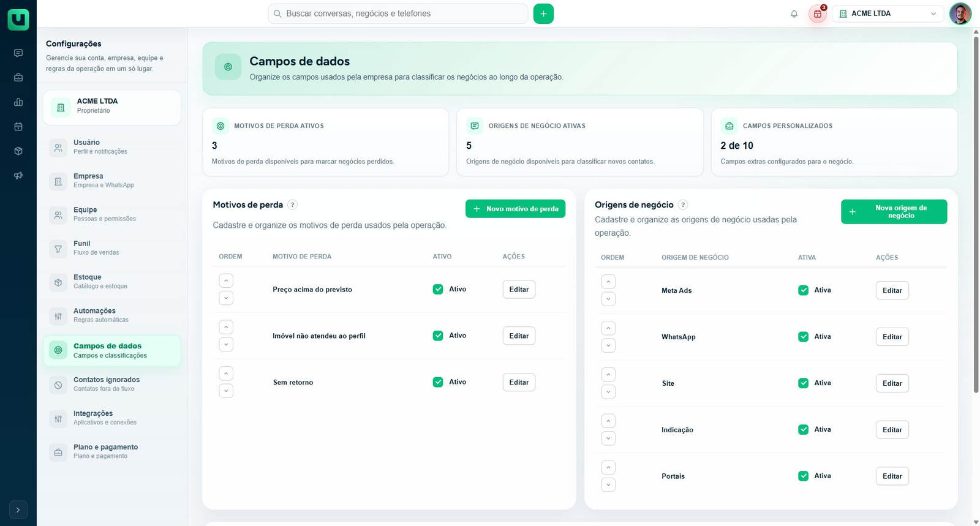This screenshot has width=980, height=526.
Task: Open Empresa settings section
Action: pyautogui.click(x=112, y=181)
